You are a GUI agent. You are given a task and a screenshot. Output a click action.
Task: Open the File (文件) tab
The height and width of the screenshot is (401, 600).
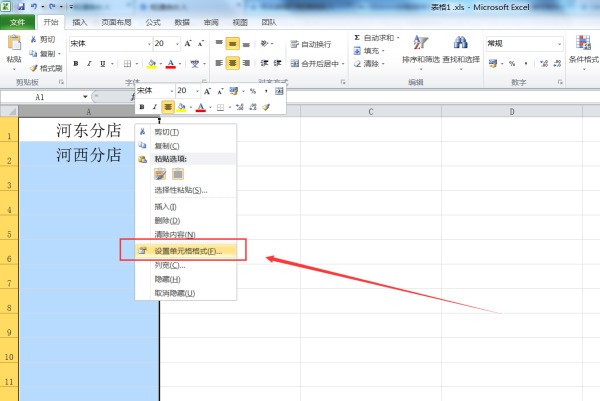[x=18, y=22]
